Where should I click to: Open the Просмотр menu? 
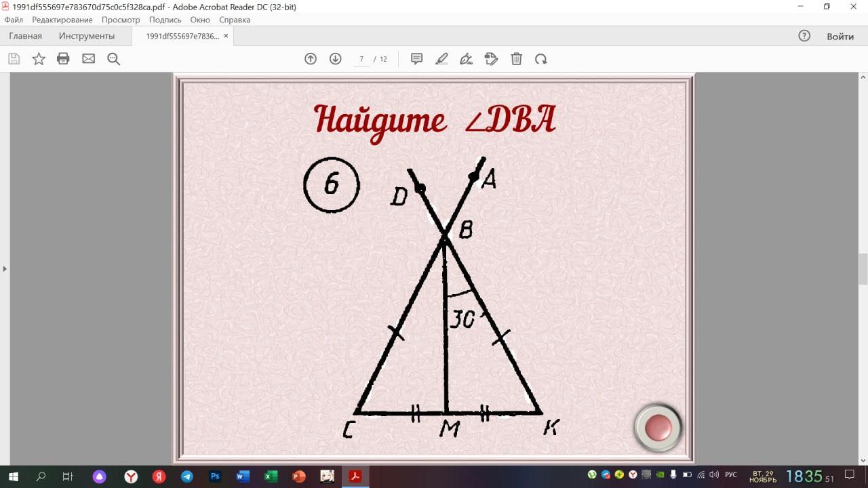(121, 20)
